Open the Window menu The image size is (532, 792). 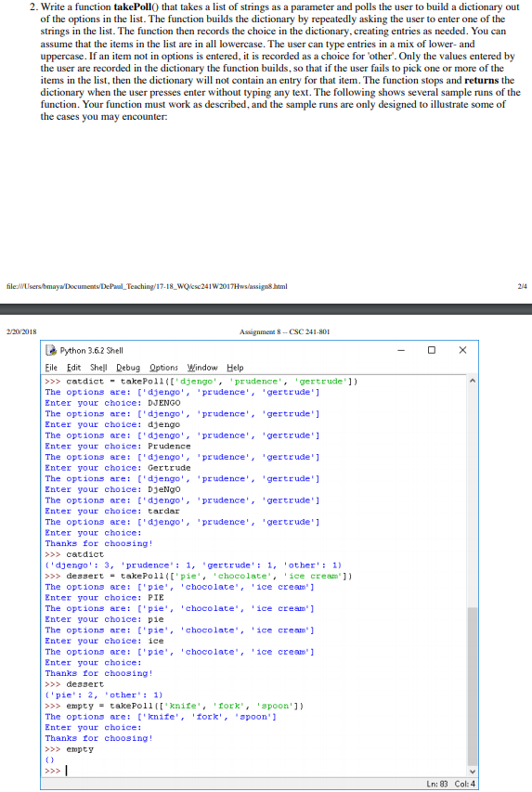point(202,367)
